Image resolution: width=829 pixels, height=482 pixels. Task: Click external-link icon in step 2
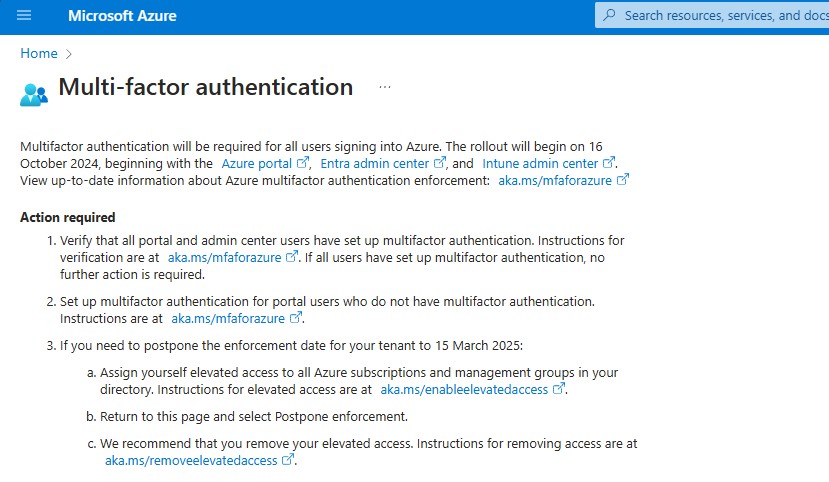[x=296, y=317]
